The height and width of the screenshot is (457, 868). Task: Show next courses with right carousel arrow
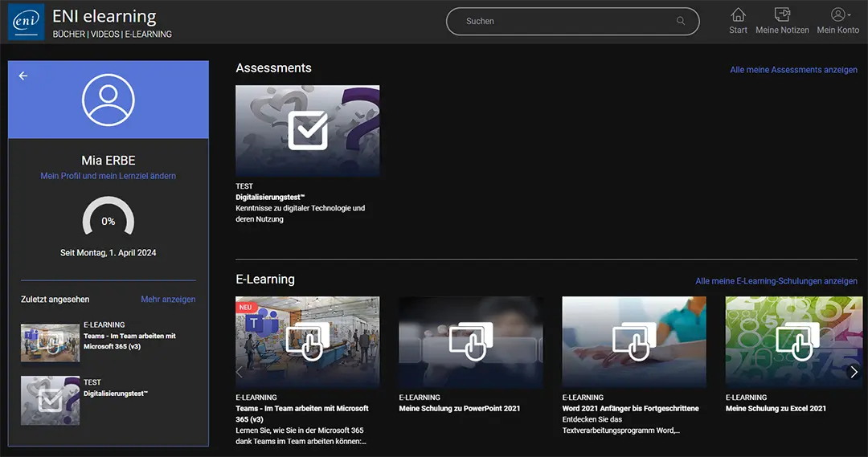coord(854,373)
